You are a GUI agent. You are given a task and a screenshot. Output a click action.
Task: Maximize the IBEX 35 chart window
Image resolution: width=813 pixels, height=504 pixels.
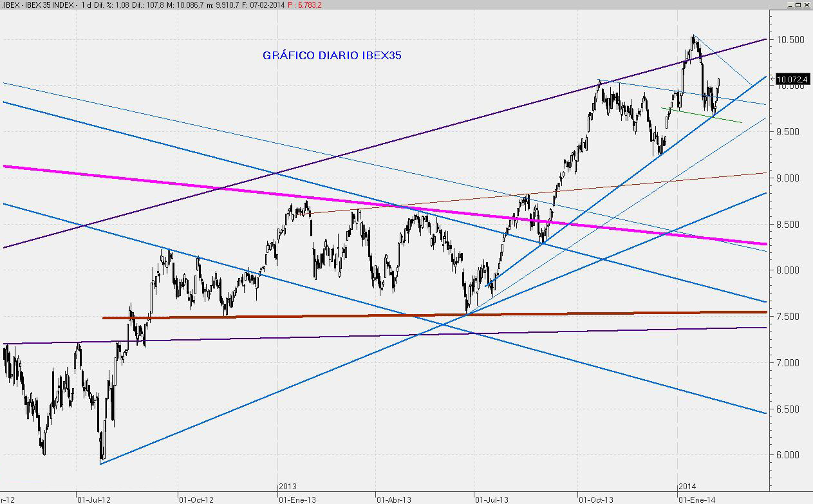coord(798,5)
